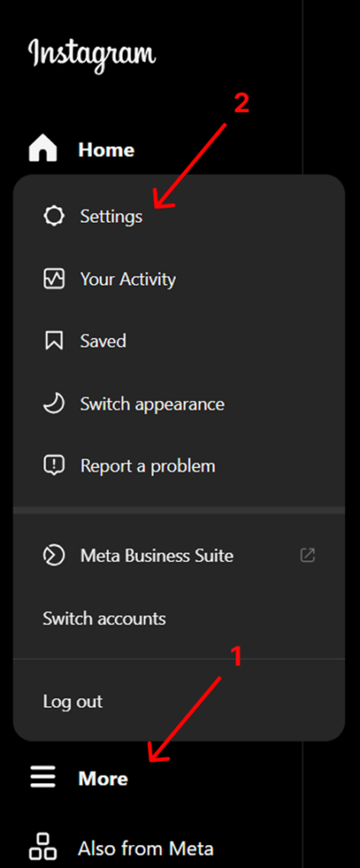Click the Home house icon
The width and height of the screenshot is (360, 868).
[x=43, y=149]
